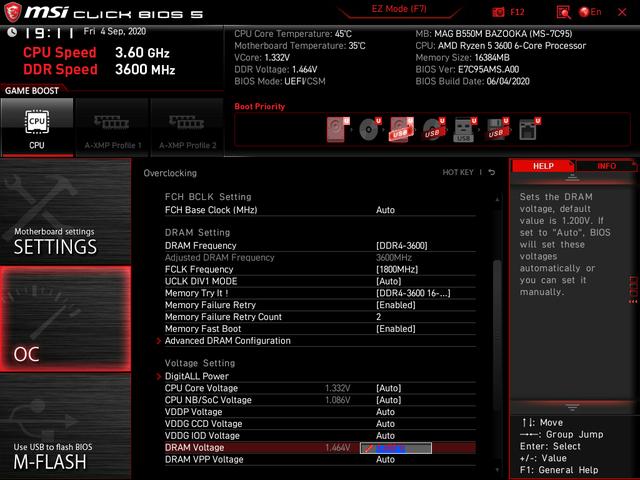Click the clock icon beside the time

coord(12,32)
